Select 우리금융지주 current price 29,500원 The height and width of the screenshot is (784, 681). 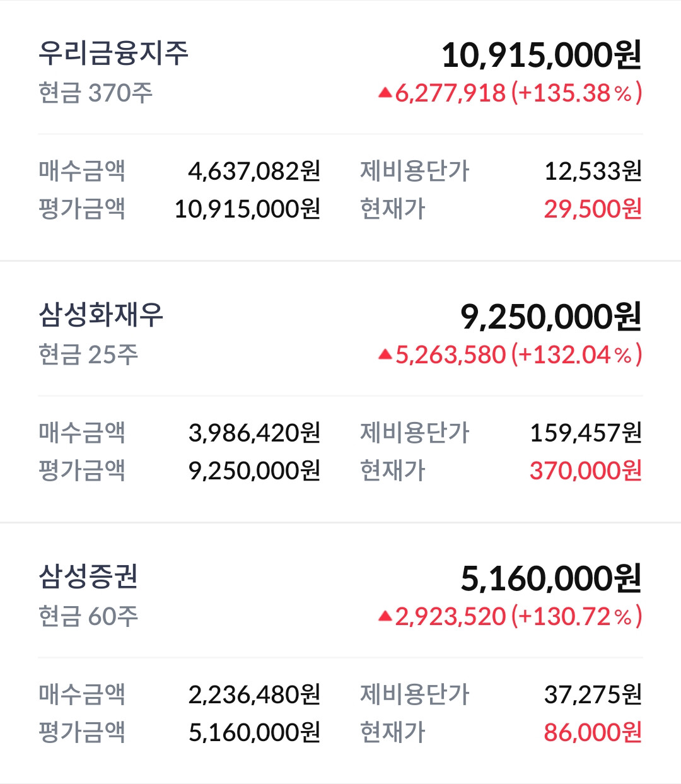point(593,209)
